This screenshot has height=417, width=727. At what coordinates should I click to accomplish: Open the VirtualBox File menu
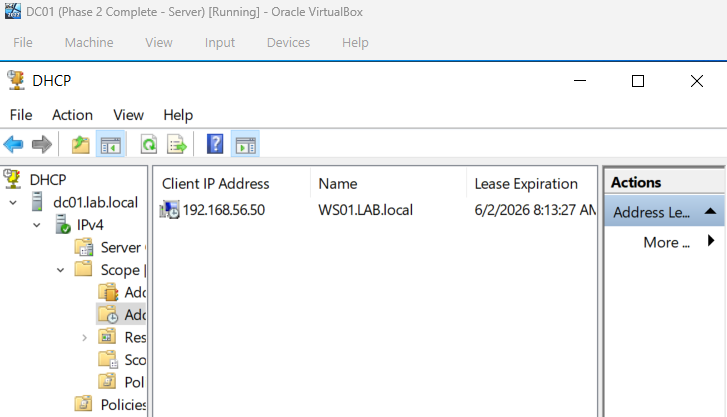pos(23,43)
